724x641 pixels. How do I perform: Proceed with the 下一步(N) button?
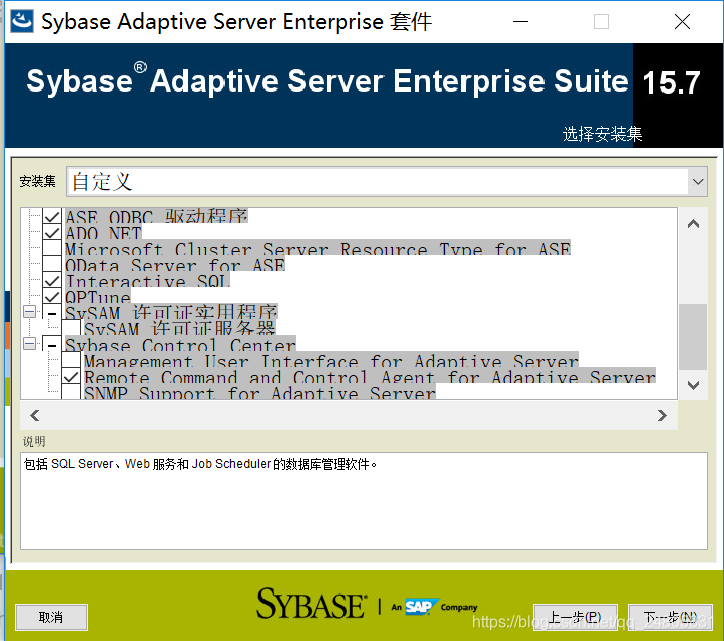pyautogui.click(x=670, y=617)
